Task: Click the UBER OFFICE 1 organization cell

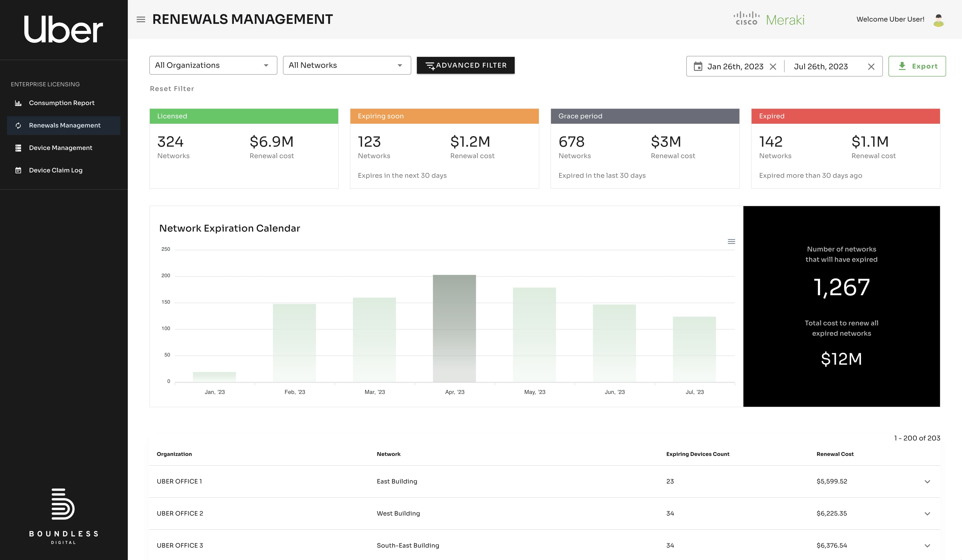Action: pyautogui.click(x=180, y=481)
